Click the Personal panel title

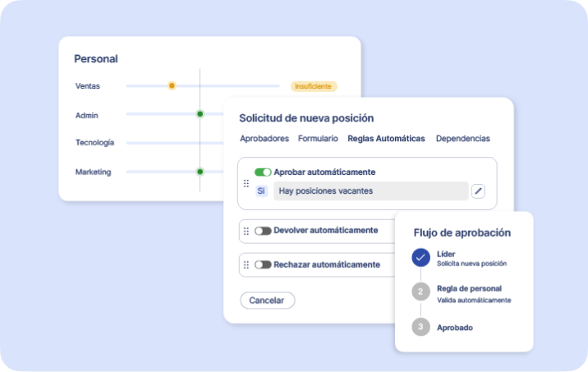point(96,59)
